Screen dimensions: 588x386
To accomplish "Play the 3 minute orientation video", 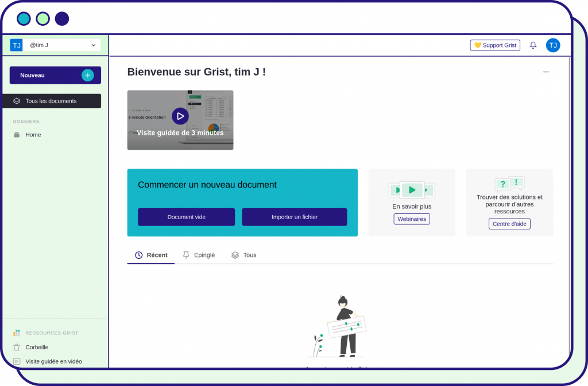I will pos(180,116).
